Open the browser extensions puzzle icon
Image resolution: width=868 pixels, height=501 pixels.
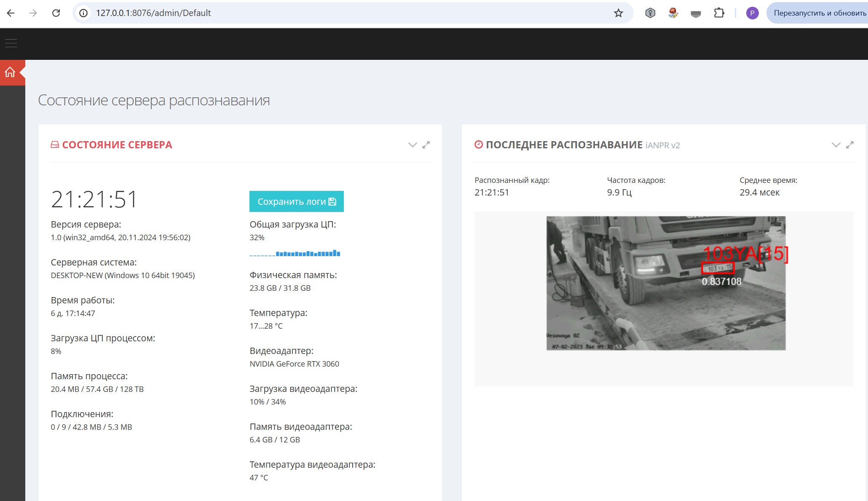[x=719, y=13]
